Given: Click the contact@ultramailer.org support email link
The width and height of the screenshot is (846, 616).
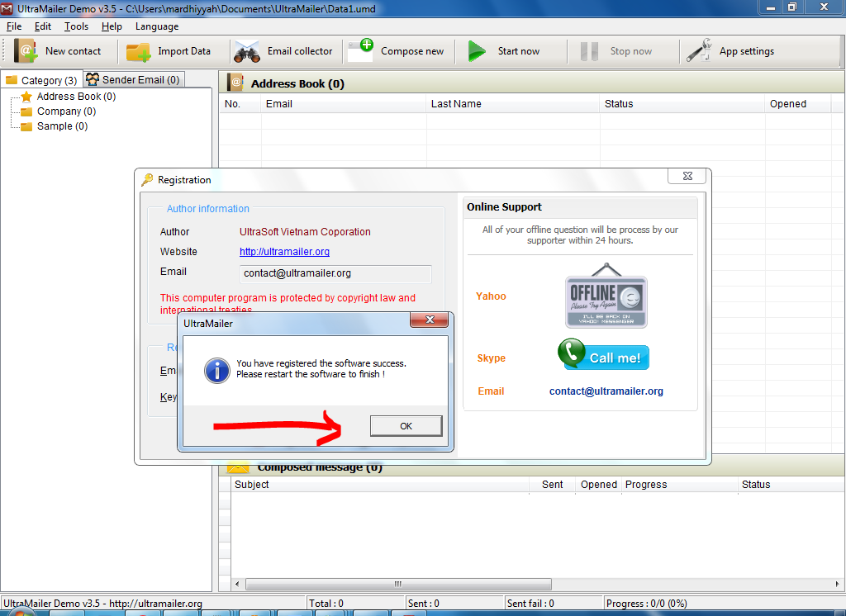Looking at the screenshot, I should coord(606,391).
